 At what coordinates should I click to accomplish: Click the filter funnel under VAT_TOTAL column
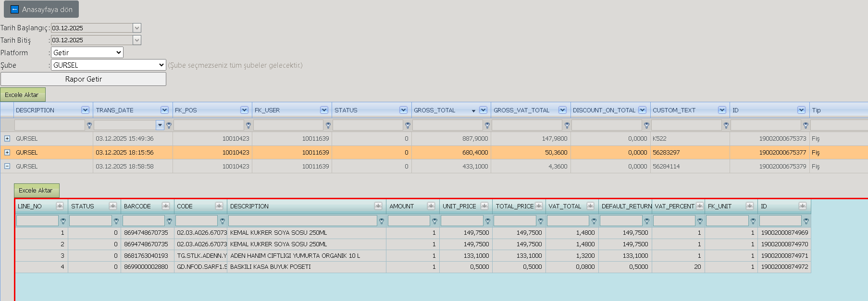(594, 221)
